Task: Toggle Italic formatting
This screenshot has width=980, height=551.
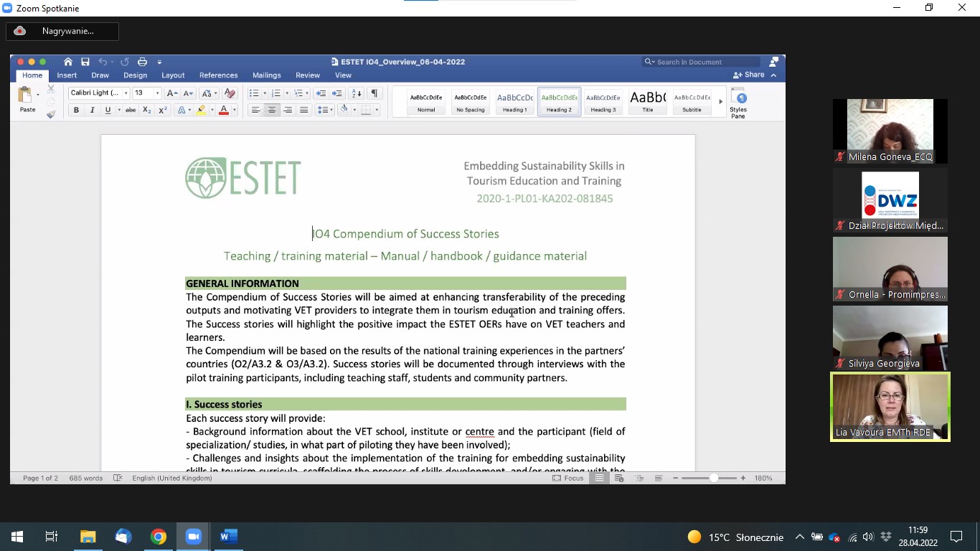Action: coord(92,110)
